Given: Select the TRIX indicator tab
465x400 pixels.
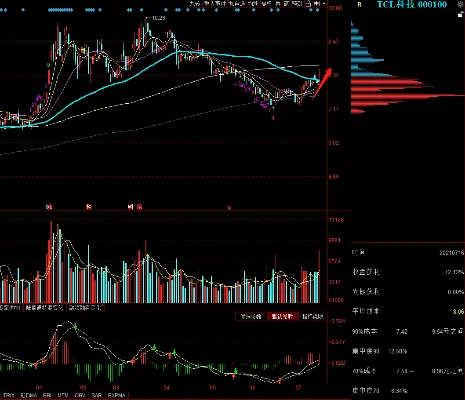Looking at the screenshot, I should point(8,395).
